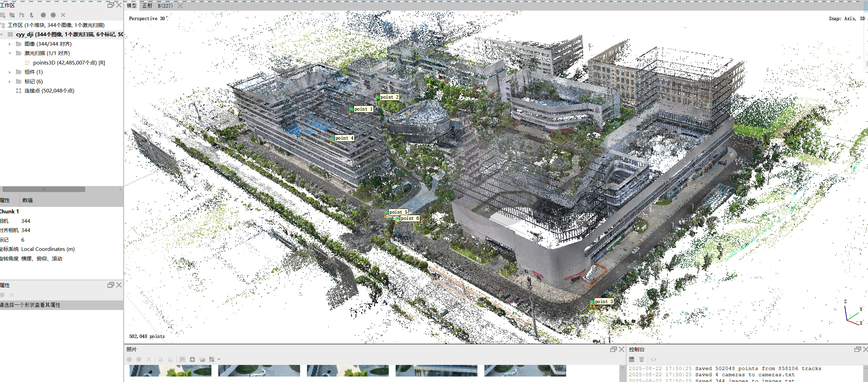Click the first photo thumbnail in Photos pane
Viewport: 868px width, 382px height.
170,371
